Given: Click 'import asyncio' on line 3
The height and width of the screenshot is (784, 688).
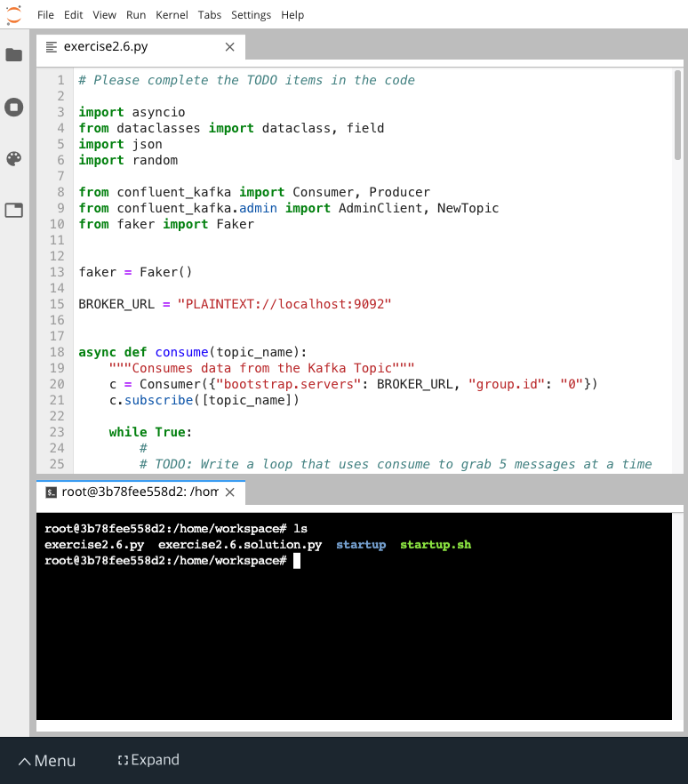Looking at the screenshot, I should click(132, 112).
